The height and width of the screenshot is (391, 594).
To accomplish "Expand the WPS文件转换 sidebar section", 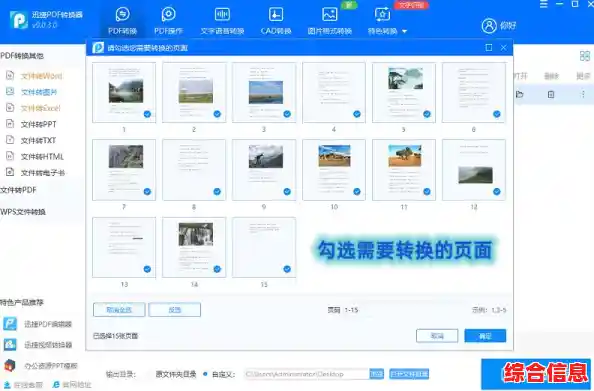I will pyautogui.click(x=23, y=211).
